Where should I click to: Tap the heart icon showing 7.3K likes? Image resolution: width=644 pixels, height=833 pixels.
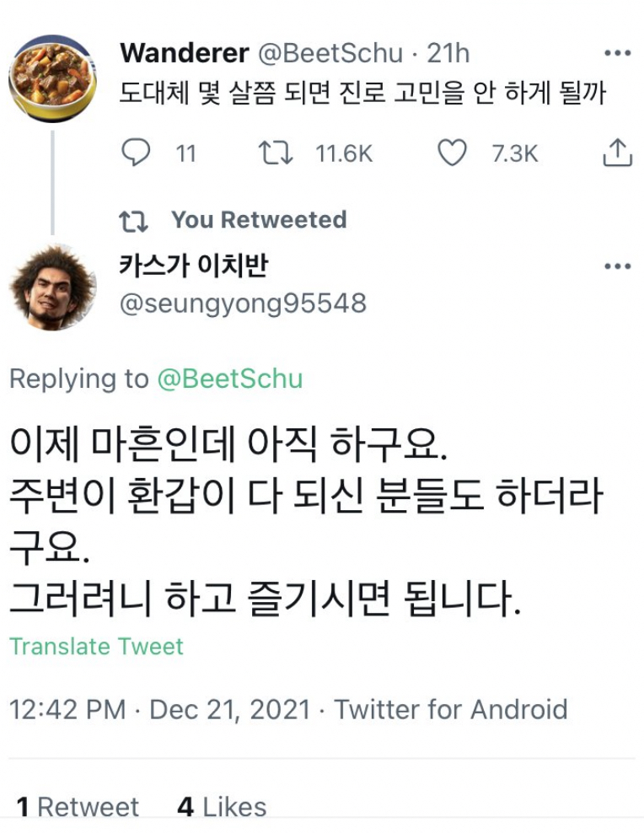pyautogui.click(x=456, y=152)
